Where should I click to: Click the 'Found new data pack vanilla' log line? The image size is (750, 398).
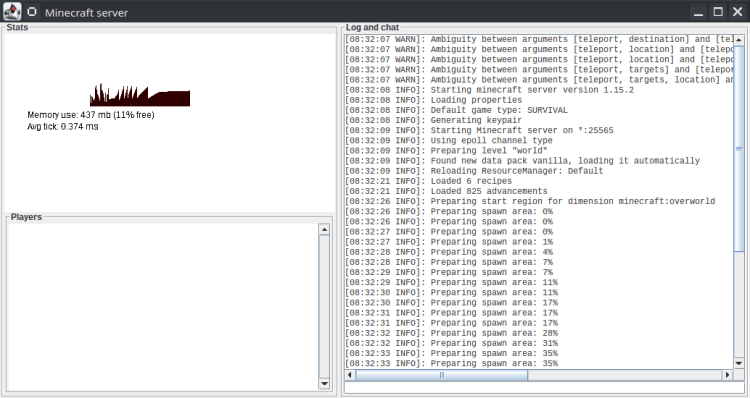click(522, 161)
